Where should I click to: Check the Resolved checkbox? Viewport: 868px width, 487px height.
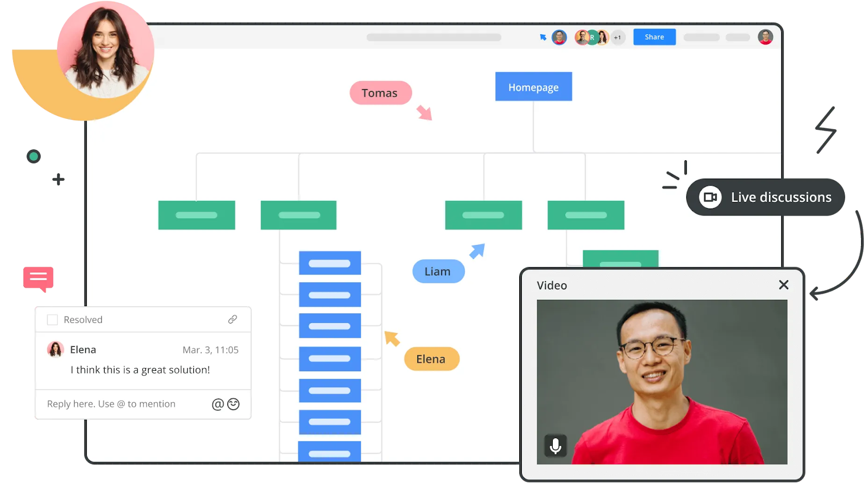coord(53,320)
